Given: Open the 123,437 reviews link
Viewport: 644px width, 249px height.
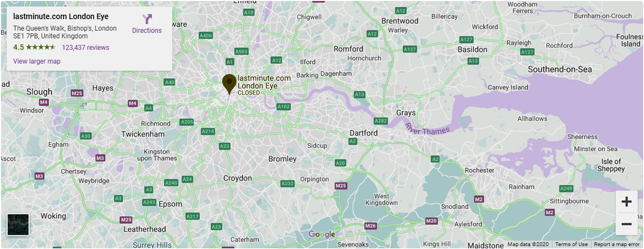Looking at the screenshot, I should point(86,47).
